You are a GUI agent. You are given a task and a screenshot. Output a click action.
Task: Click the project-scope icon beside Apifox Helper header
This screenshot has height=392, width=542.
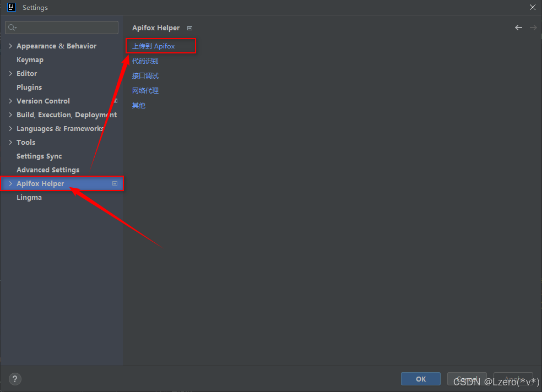click(189, 28)
